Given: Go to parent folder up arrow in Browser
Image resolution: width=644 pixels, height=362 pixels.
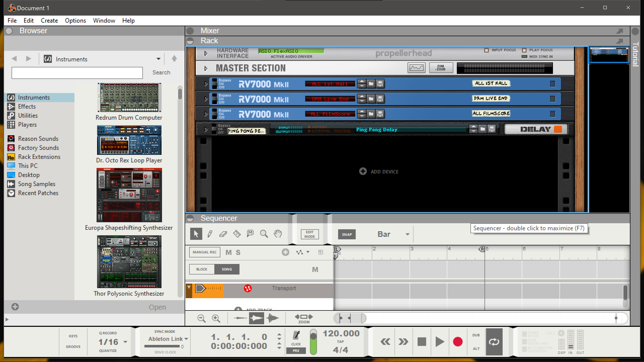Looking at the screenshot, I should 174,58.
